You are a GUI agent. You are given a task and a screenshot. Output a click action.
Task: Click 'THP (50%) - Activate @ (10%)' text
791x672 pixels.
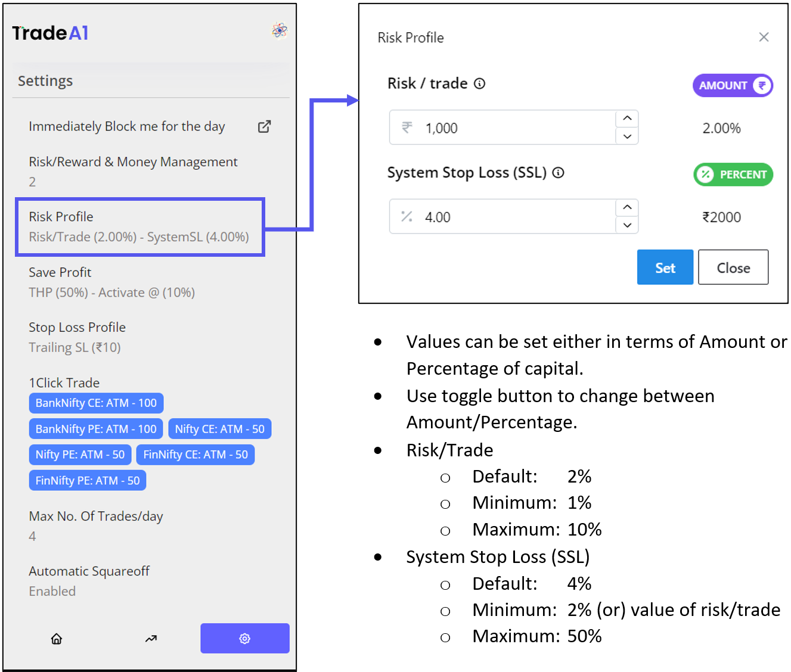[x=112, y=293]
